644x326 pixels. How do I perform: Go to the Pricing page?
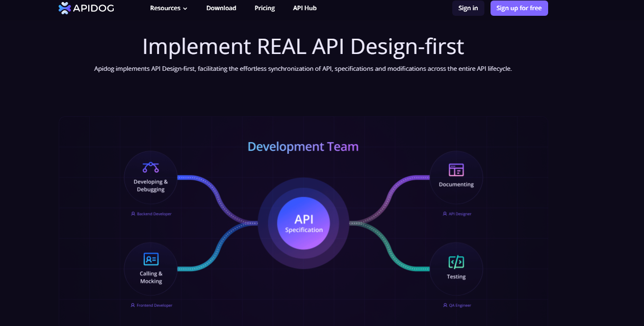coord(265,8)
